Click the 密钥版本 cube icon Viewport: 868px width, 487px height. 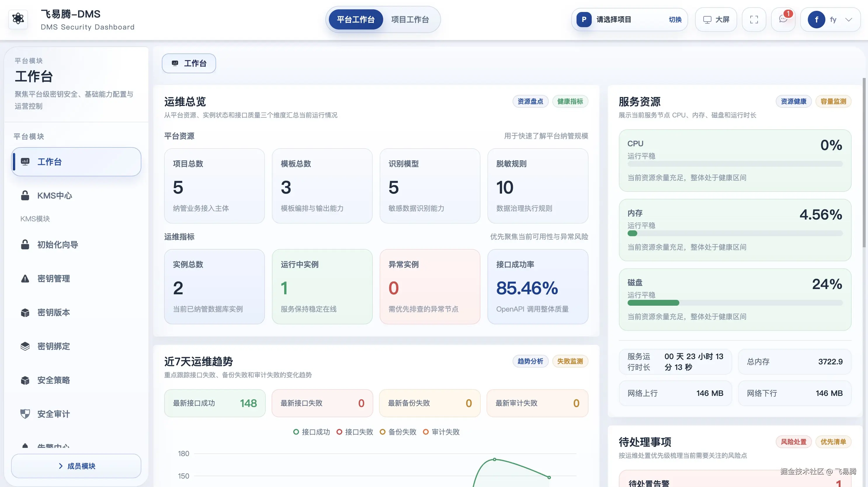(x=25, y=312)
